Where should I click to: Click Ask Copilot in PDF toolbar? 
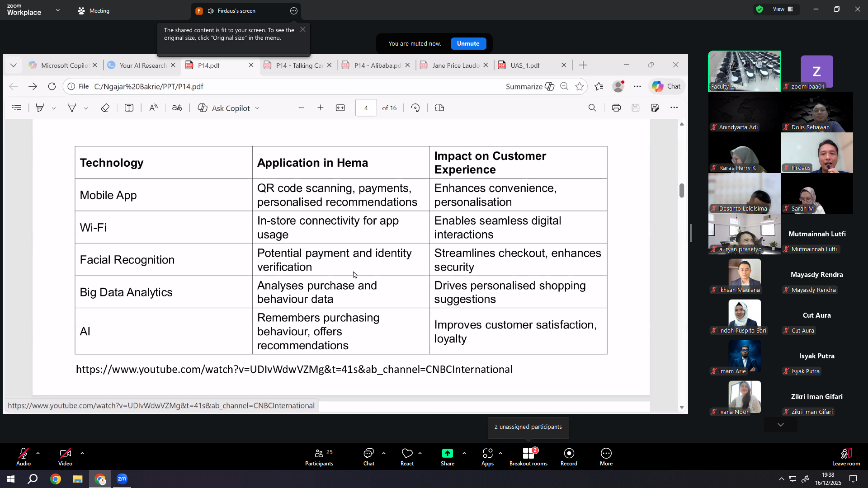click(228, 108)
